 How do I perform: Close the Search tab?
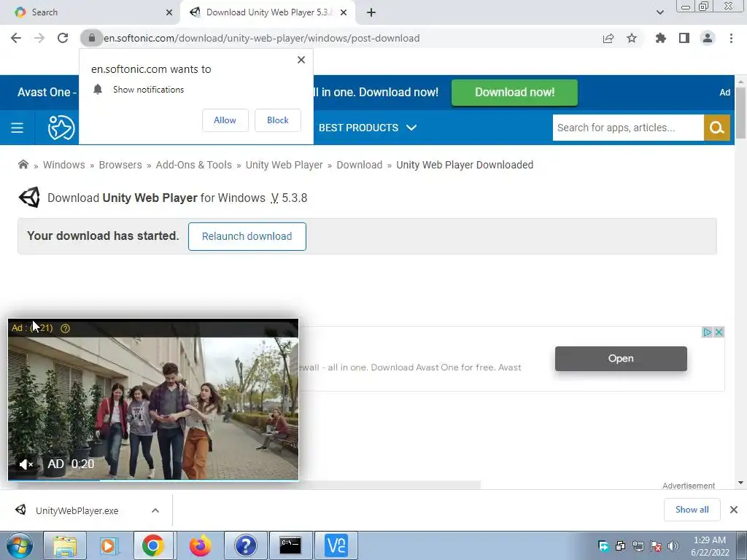pos(169,12)
